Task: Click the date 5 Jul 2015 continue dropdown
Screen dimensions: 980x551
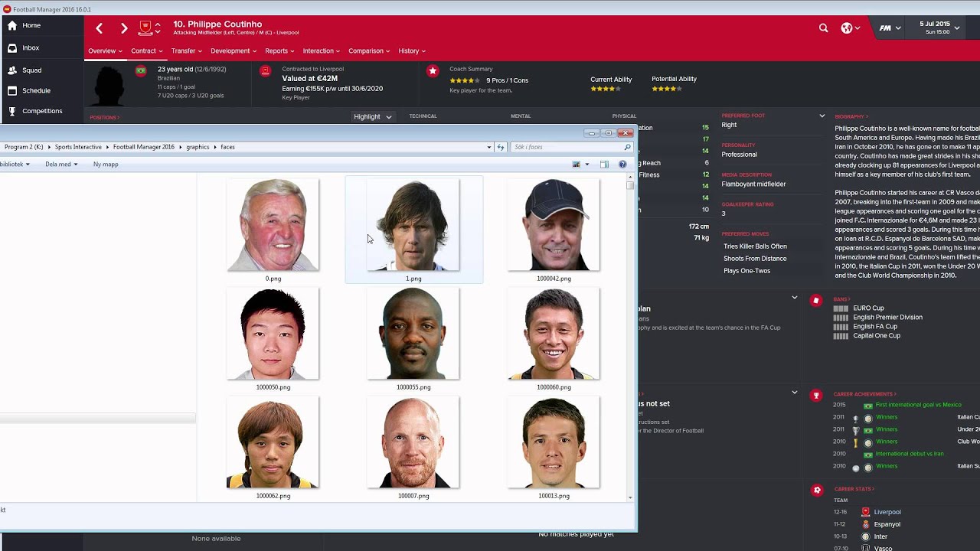Action: click(940, 28)
